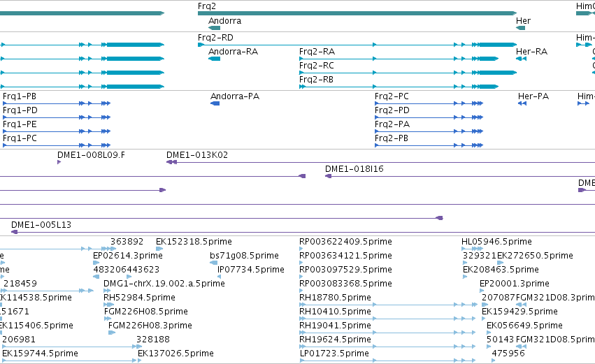595x364 pixels.
Task: Select the 475956 alignment label
Action: 508,354
